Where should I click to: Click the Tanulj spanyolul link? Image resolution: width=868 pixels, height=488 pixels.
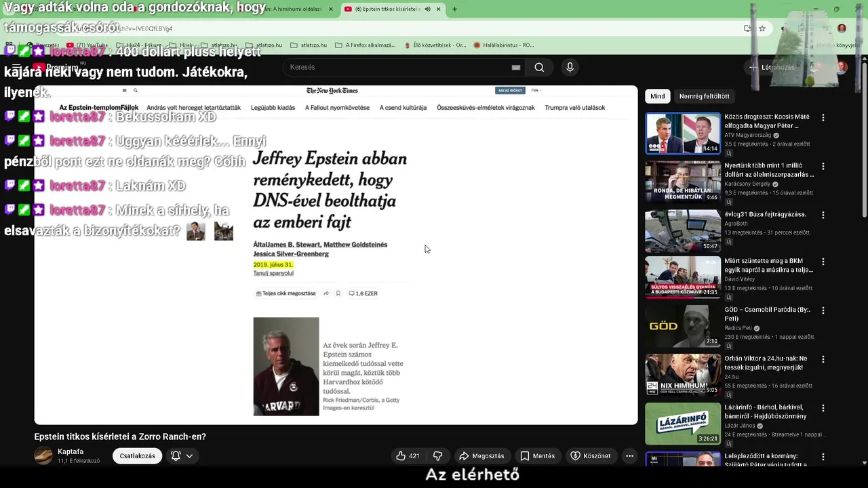point(273,273)
